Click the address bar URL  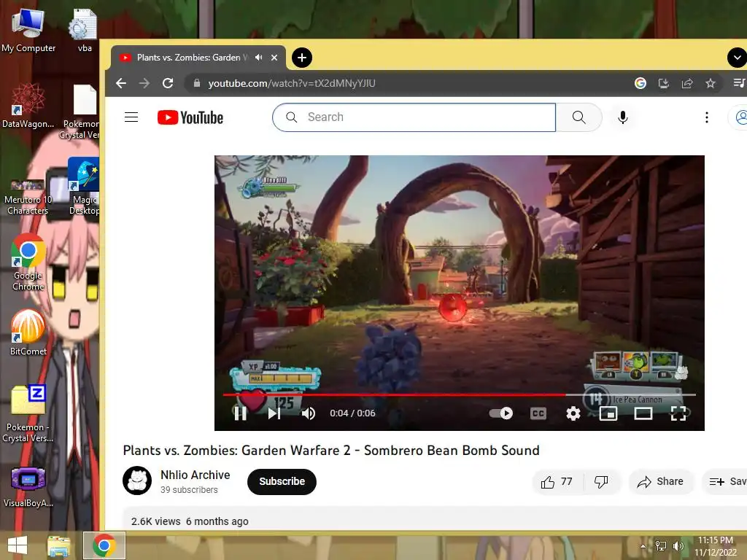click(292, 83)
